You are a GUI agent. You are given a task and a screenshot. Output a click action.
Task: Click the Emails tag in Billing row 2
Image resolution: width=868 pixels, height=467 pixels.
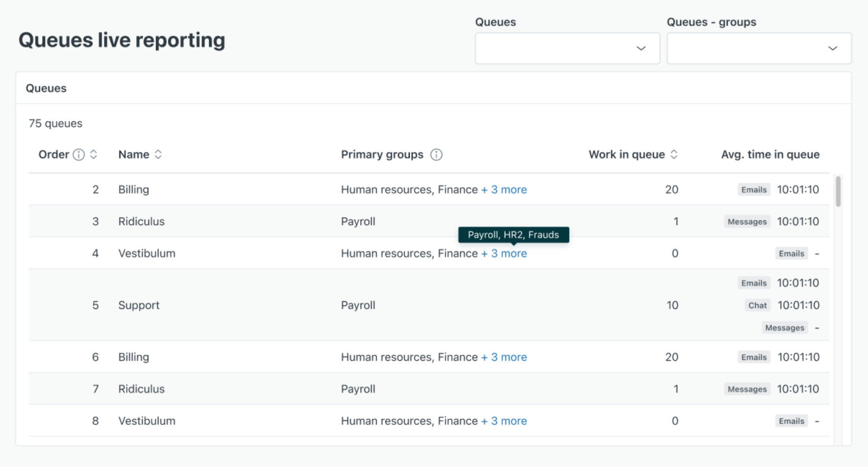point(754,190)
